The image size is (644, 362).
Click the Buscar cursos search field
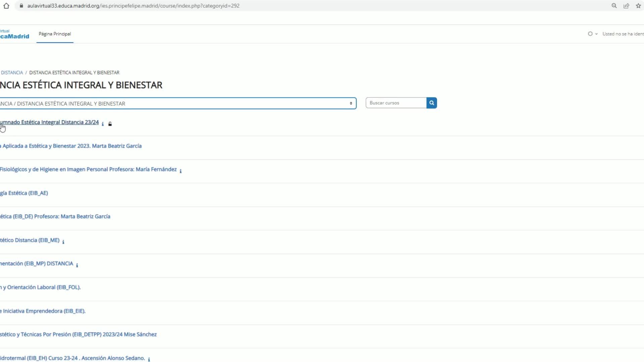pyautogui.click(x=396, y=103)
